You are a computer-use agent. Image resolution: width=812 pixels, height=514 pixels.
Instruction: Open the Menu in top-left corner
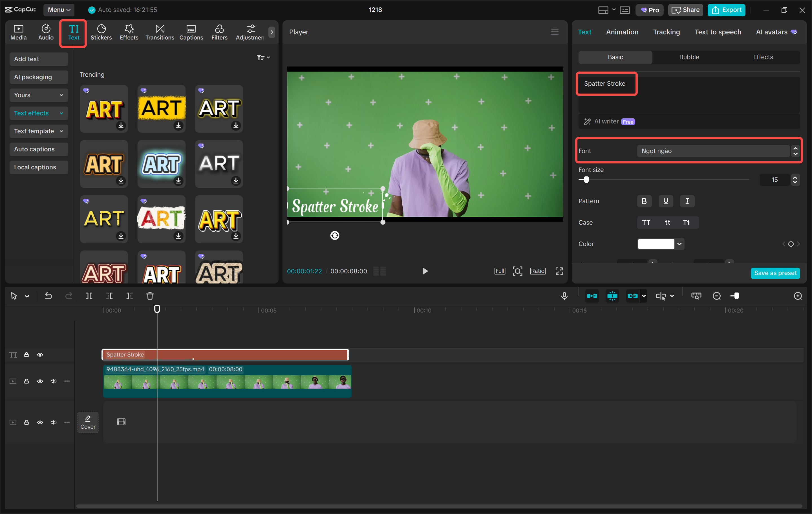59,10
